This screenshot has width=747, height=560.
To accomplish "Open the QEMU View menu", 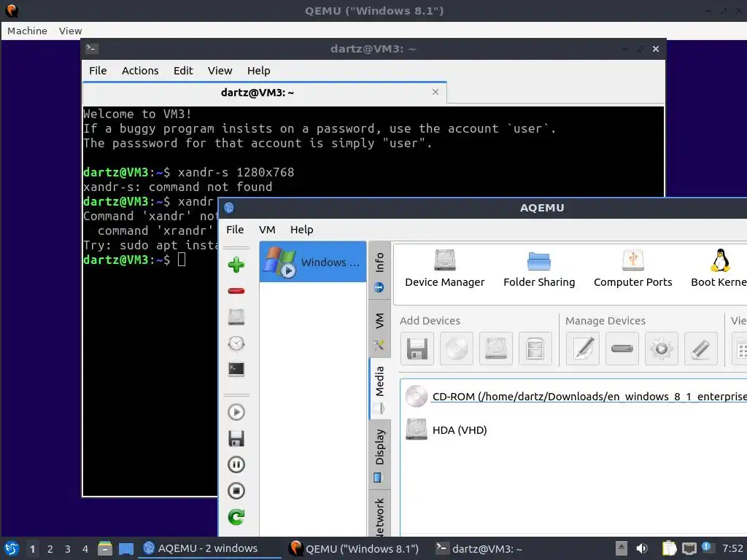I will [70, 31].
